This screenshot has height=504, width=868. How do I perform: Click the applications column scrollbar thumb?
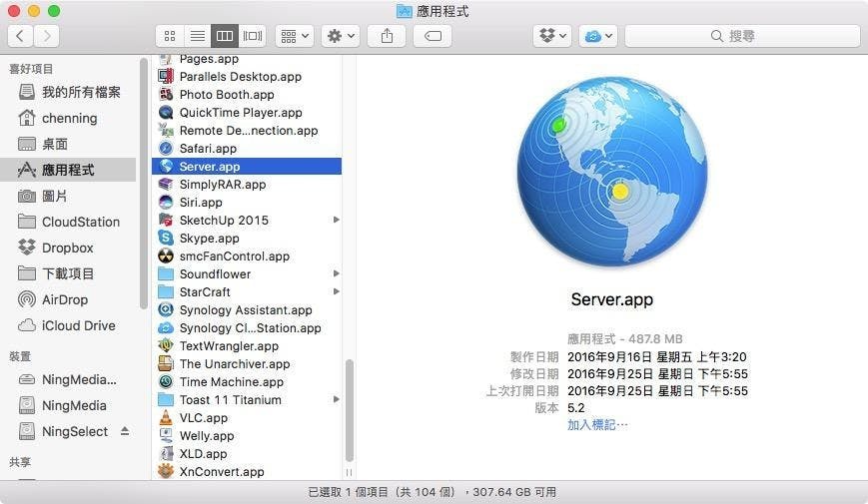(x=350, y=410)
